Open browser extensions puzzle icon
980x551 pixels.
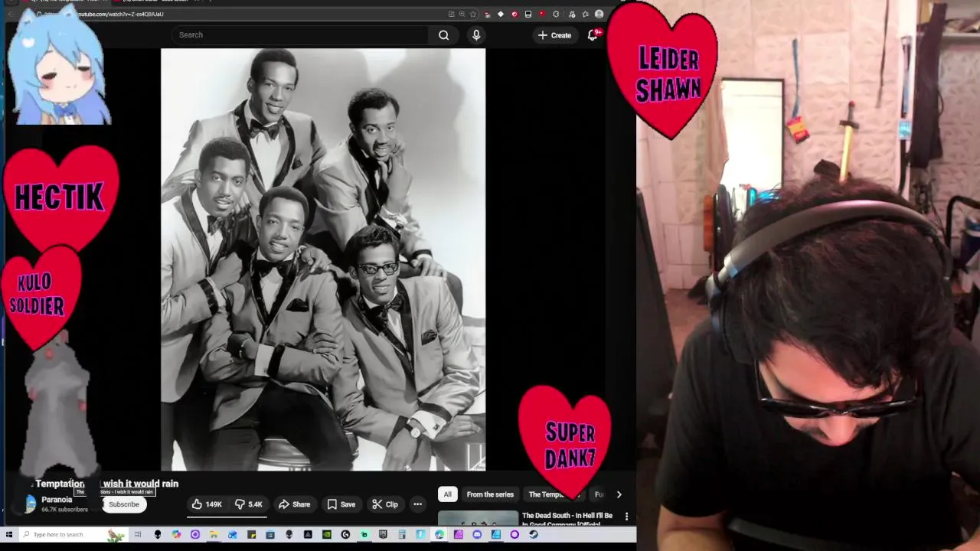click(x=556, y=14)
